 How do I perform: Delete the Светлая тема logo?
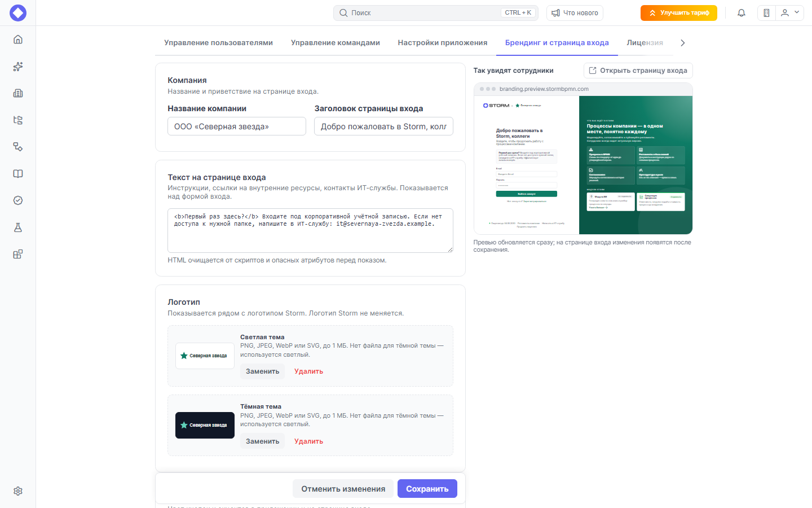308,371
